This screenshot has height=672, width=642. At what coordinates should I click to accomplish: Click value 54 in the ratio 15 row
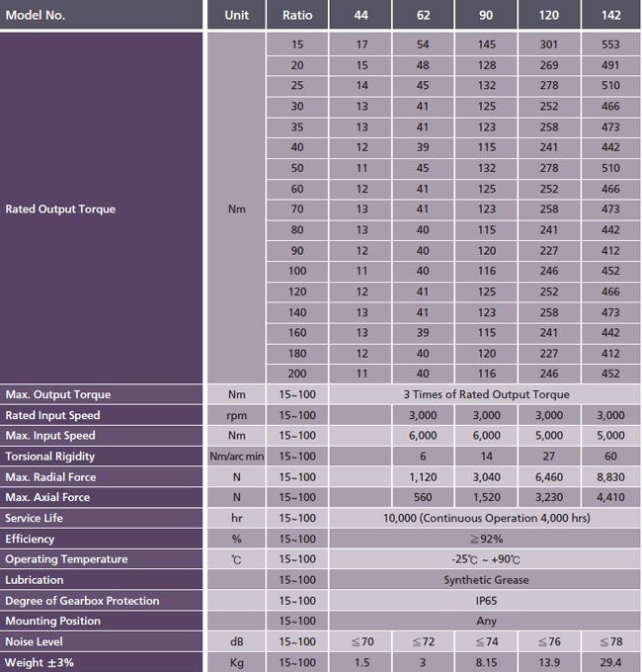click(x=423, y=44)
